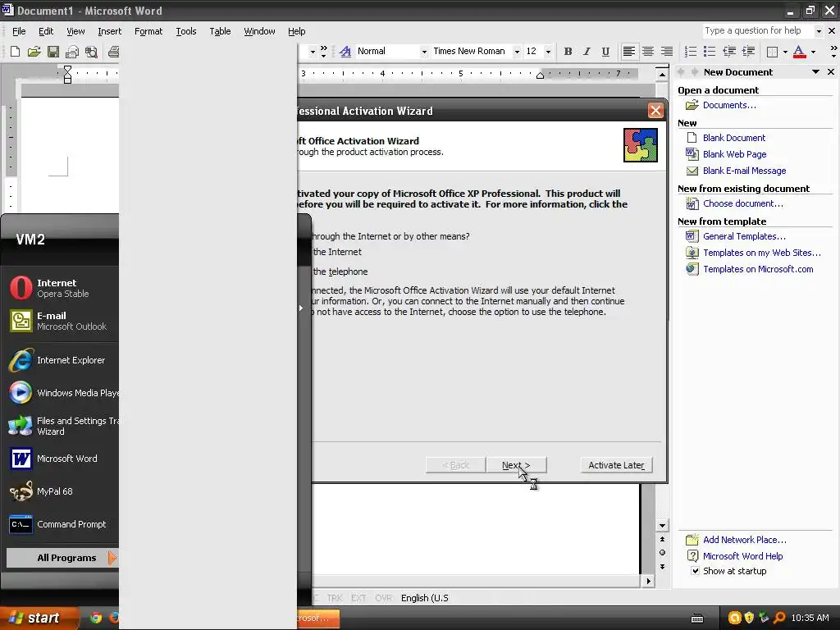Click the Type a question for help field
The width and height of the screenshot is (840, 630).
757,31
